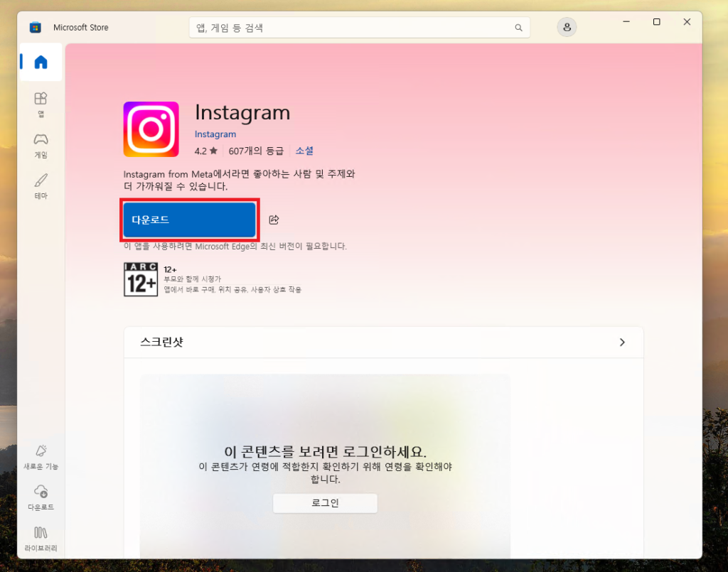Open What's New (새로운 기능)
Screen dimensions: 728x572
click(x=41, y=457)
